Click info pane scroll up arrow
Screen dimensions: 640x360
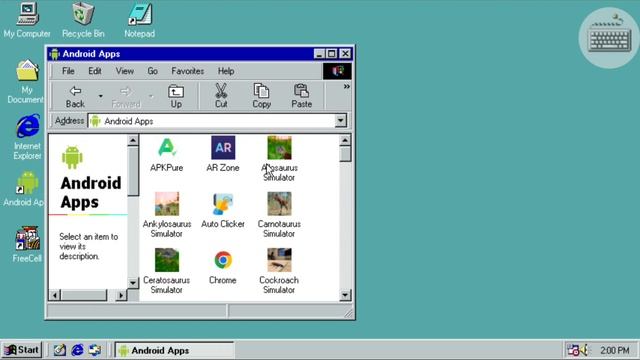pyautogui.click(x=133, y=140)
